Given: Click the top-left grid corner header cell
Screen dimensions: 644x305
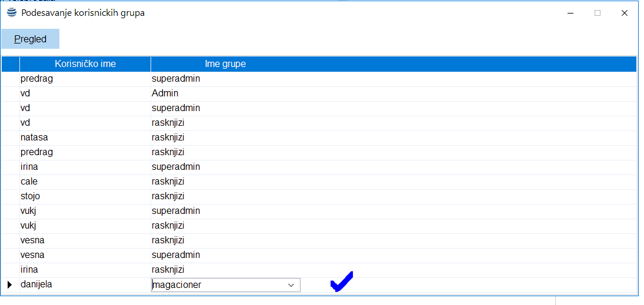Looking at the screenshot, I should [10, 64].
